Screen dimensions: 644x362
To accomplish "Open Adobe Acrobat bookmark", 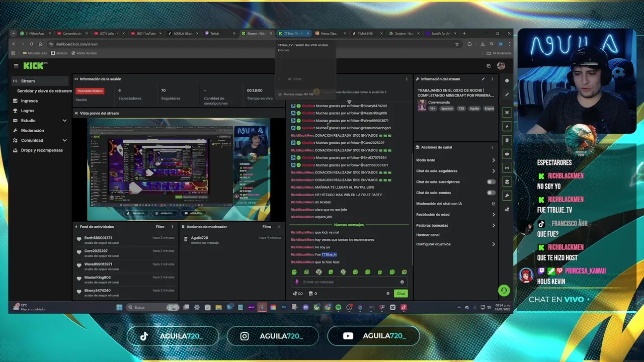I will tap(85, 53).
